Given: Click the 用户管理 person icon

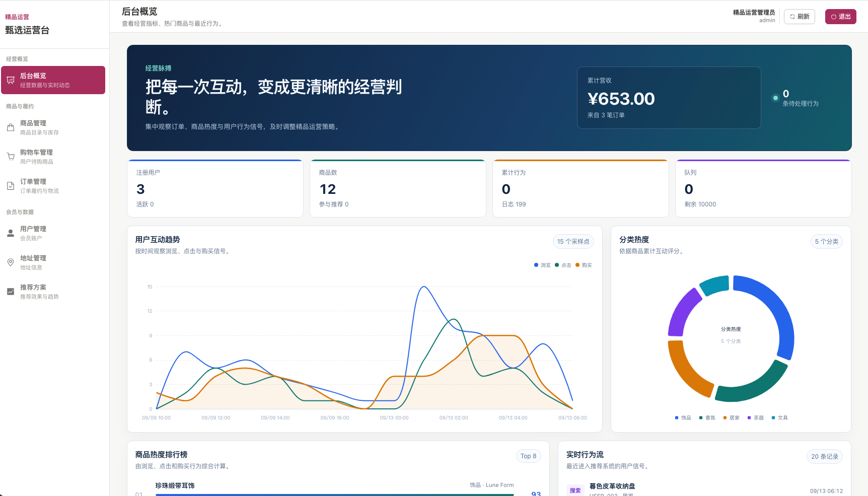Looking at the screenshot, I should 11,233.
